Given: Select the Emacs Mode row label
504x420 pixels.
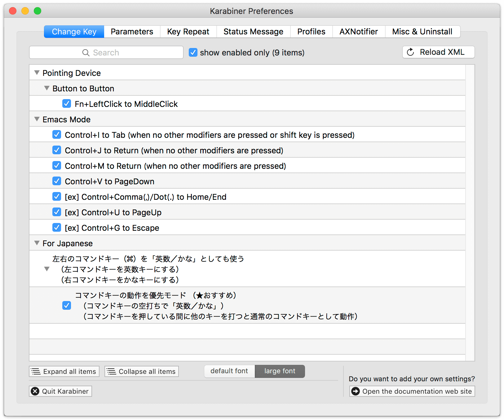Looking at the screenshot, I should coord(67,120).
